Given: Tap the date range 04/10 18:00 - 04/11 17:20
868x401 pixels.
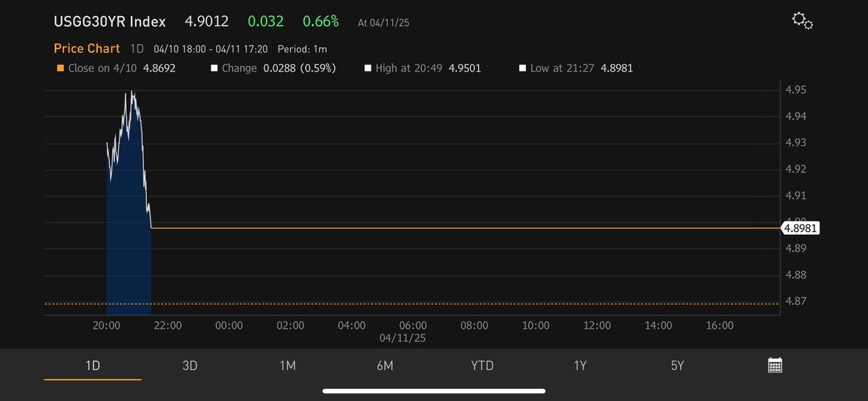Looking at the screenshot, I should (x=210, y=49).
